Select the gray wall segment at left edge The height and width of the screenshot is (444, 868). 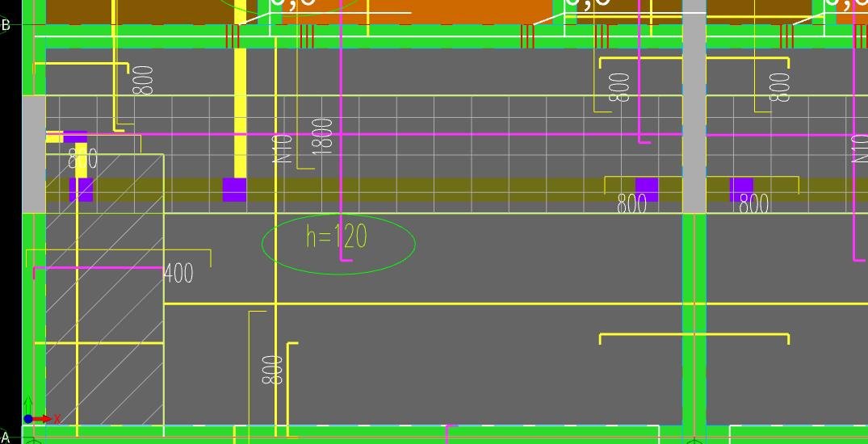[34, 154]
